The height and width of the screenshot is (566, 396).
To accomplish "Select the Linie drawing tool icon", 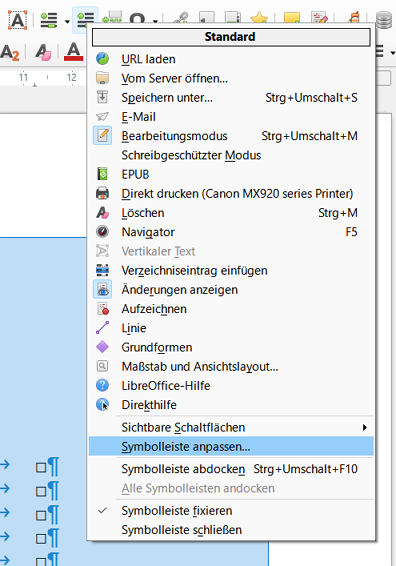I will (103, 328).
